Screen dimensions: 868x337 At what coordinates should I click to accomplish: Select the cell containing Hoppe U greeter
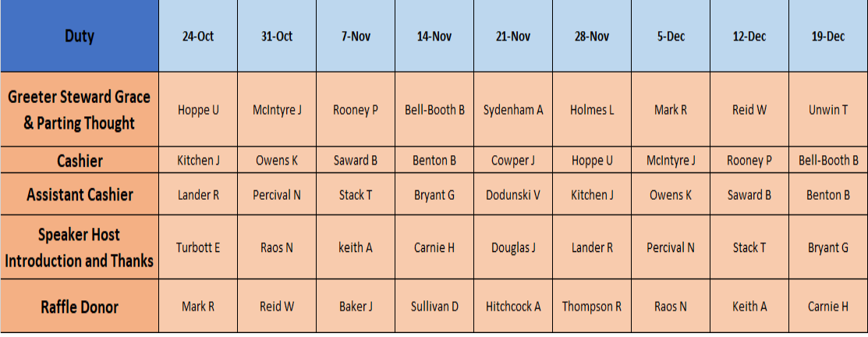198,109
